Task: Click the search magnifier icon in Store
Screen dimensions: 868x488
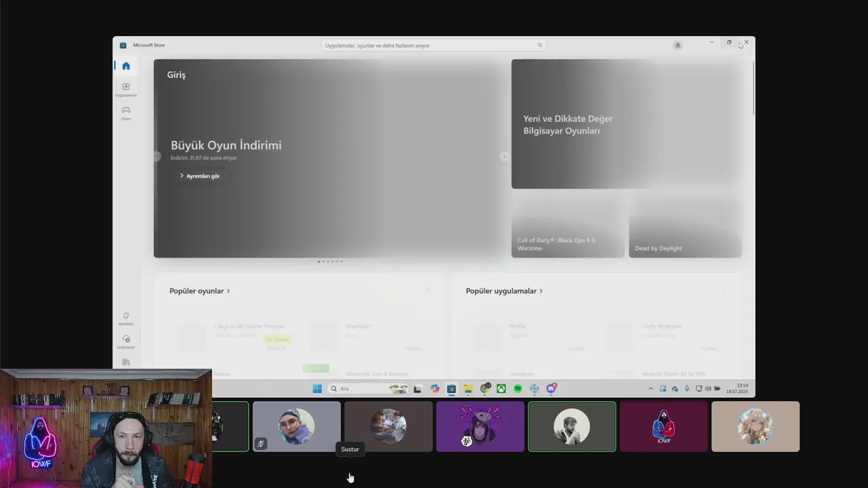Action: pos(540,45)
